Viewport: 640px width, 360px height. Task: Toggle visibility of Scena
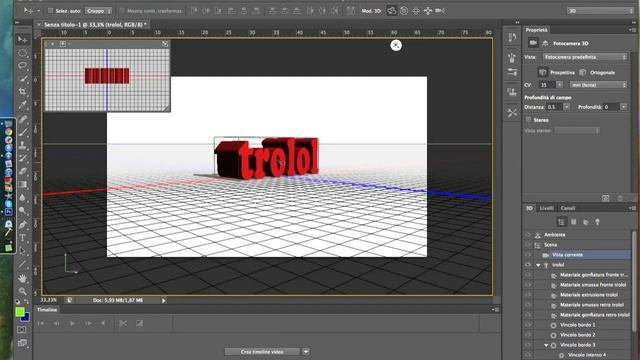528,245
